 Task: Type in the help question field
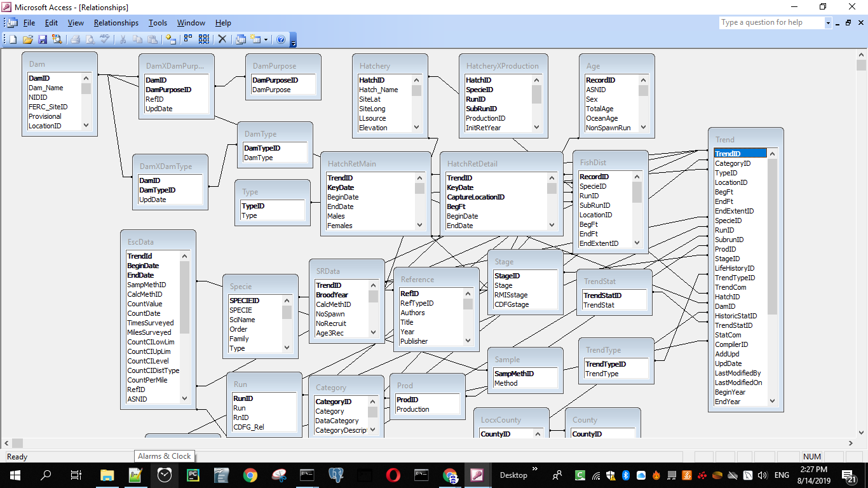coord(771,23)
